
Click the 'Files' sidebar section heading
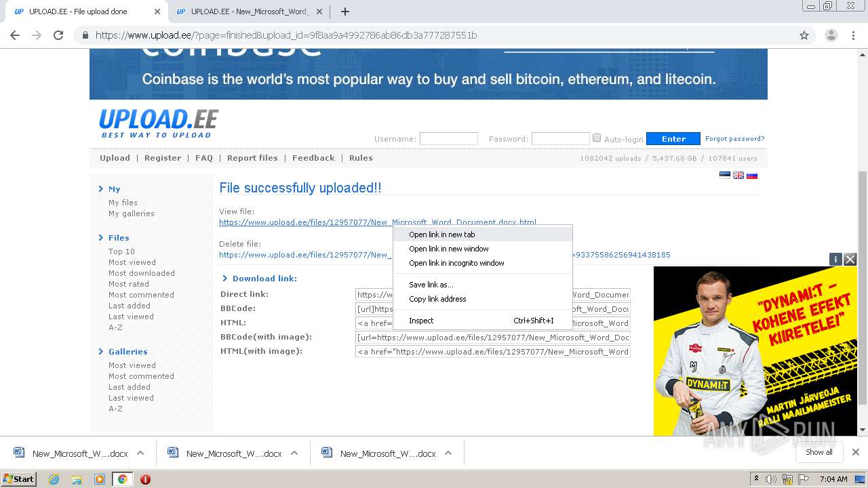pyautogui.click(x=119, y=238)
